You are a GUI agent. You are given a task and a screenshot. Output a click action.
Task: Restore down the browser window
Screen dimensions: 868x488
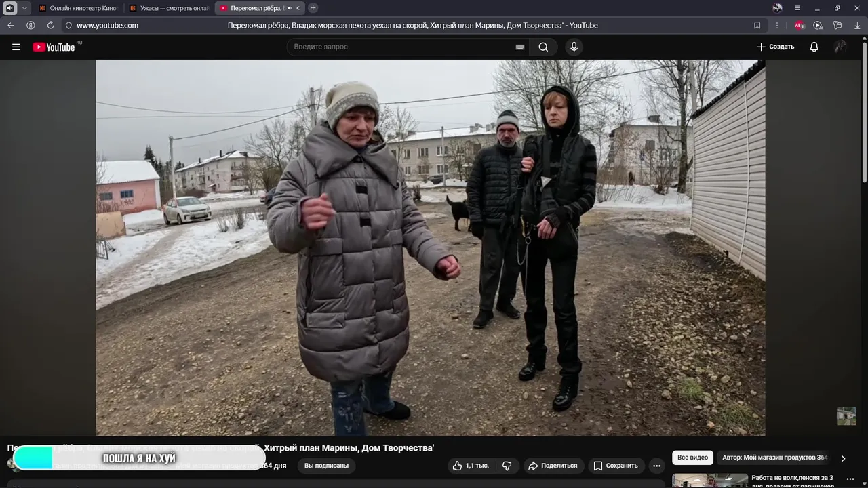pyautogui.click(x=837, y=8)
